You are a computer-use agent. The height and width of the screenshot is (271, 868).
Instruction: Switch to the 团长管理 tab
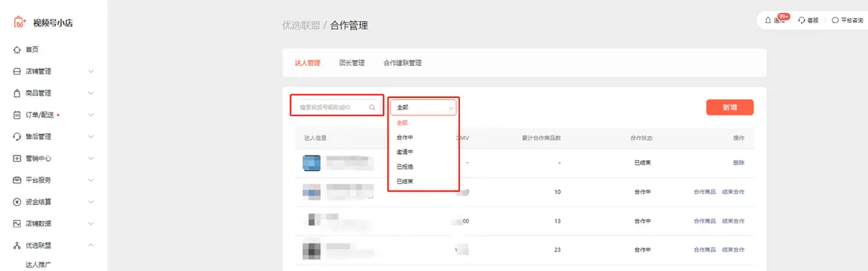(x=352, y=63)
